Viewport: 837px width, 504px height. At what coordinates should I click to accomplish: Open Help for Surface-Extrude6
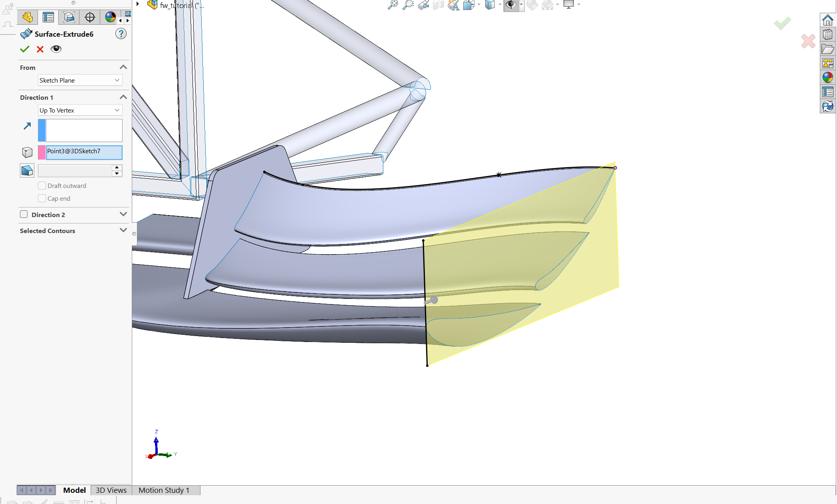point(121,34)
